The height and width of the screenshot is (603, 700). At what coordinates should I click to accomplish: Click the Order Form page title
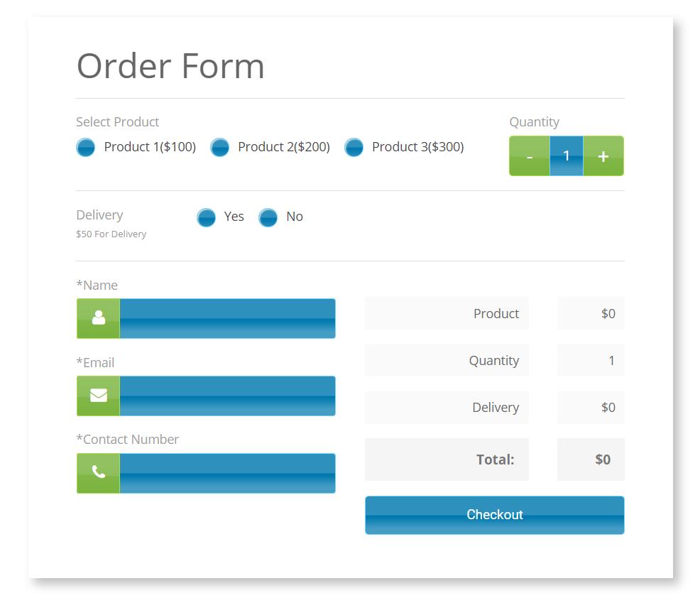pyautogui.click(x=171, y=66)
